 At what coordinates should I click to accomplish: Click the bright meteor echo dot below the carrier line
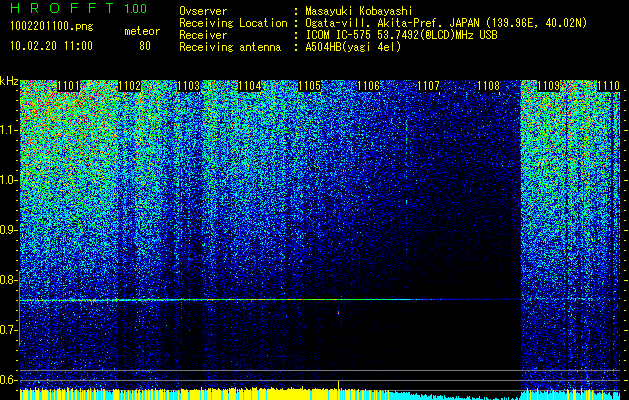[x=338, y=312]
